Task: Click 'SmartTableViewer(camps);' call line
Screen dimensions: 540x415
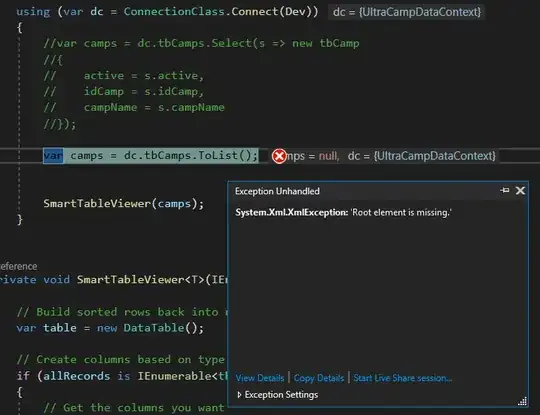Action: (124, 204)
